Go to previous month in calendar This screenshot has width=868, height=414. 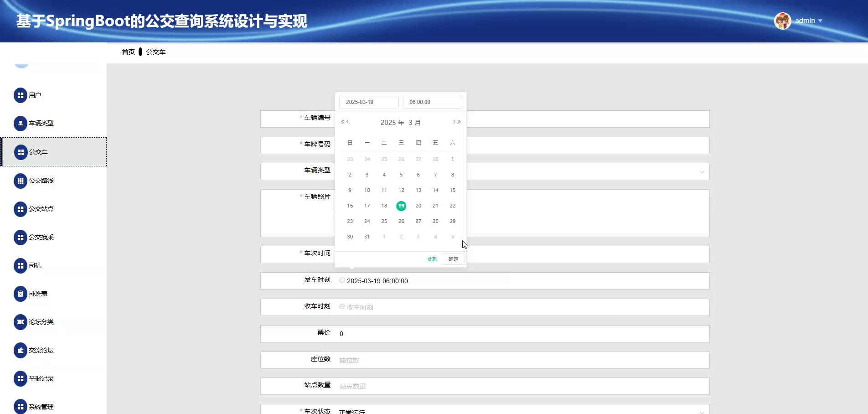[347, 122]
